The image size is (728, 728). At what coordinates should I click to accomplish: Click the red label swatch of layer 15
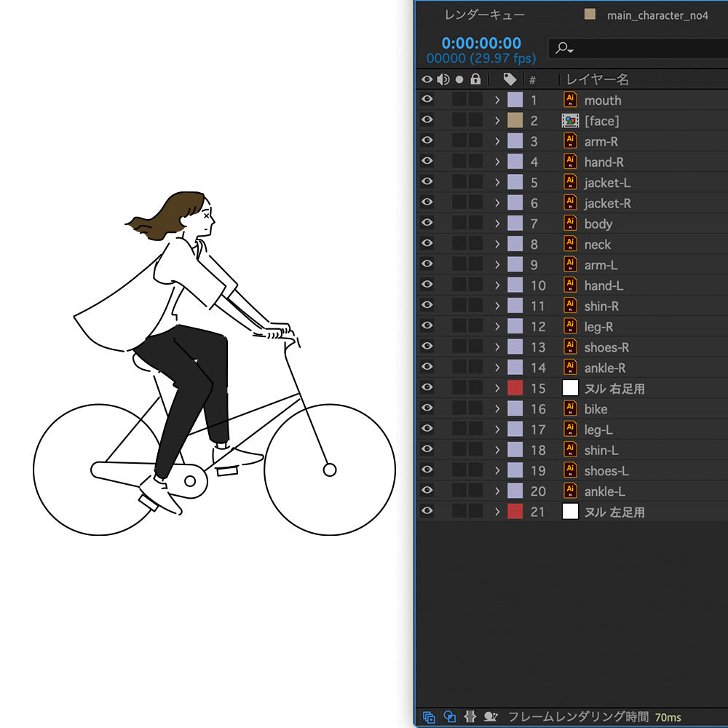pyautogui.click(x=515, y=388)
